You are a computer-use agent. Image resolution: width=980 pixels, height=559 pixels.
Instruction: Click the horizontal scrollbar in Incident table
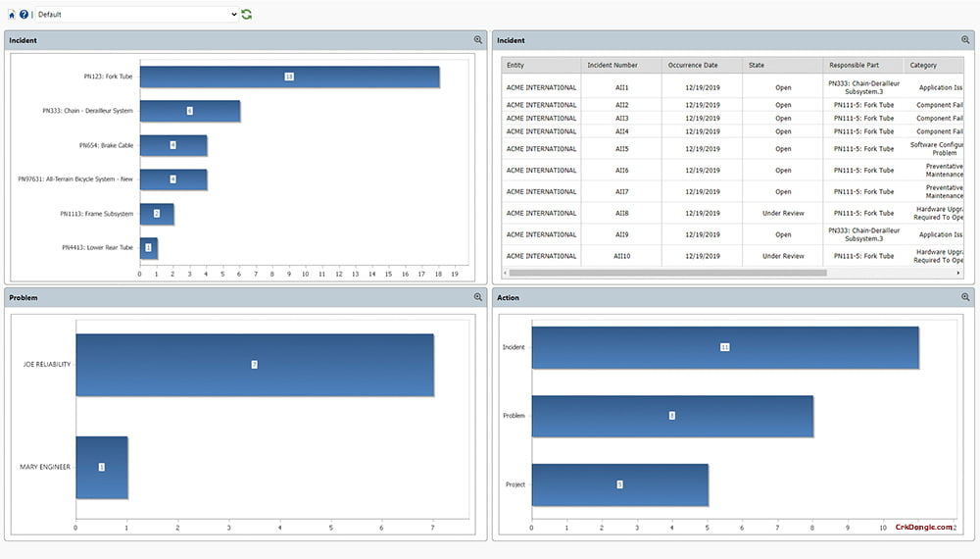click(666, 273)
